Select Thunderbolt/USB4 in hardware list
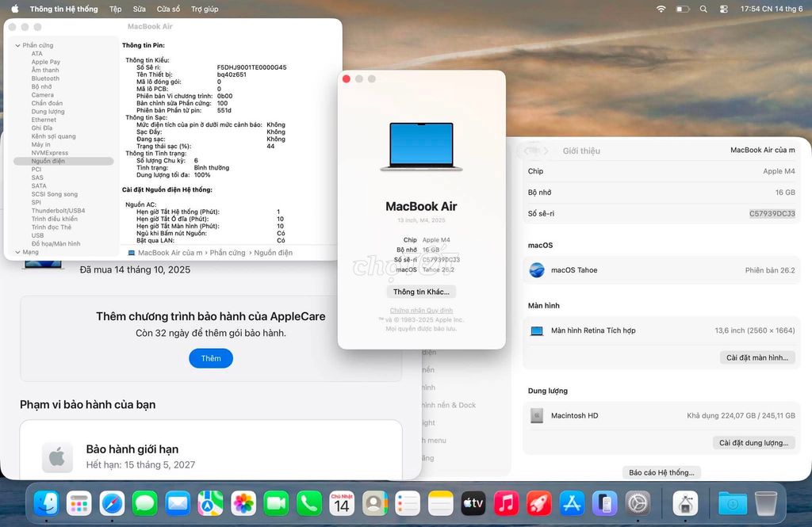This screenshot has width=812, height=527. (x=58, y=211)
